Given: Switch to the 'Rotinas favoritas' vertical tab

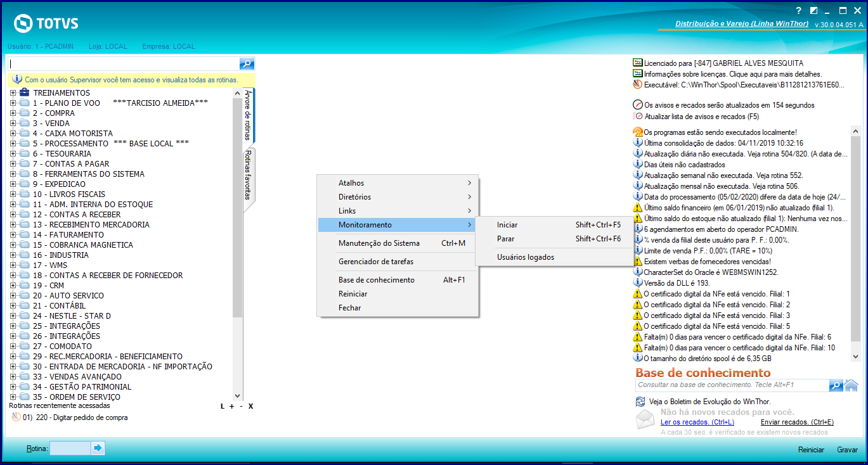Looking at the screenshot, I should tap(249, 175).
